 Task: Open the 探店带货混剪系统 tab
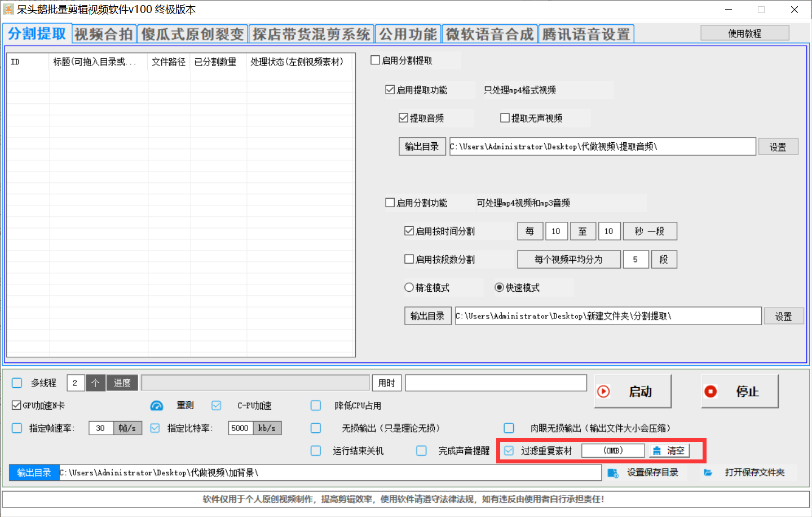tap(311, 34)
